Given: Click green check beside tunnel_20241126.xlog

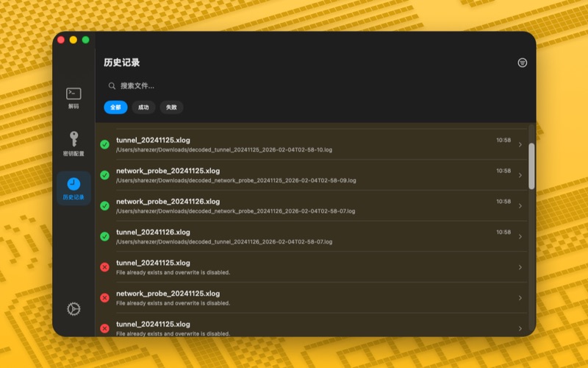Looking at the screenshot, I should point(104,236).
